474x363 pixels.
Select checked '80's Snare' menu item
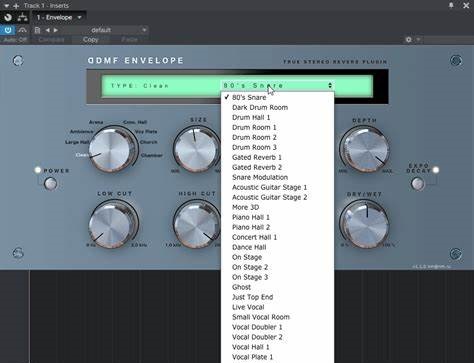(x=277, y=98)
